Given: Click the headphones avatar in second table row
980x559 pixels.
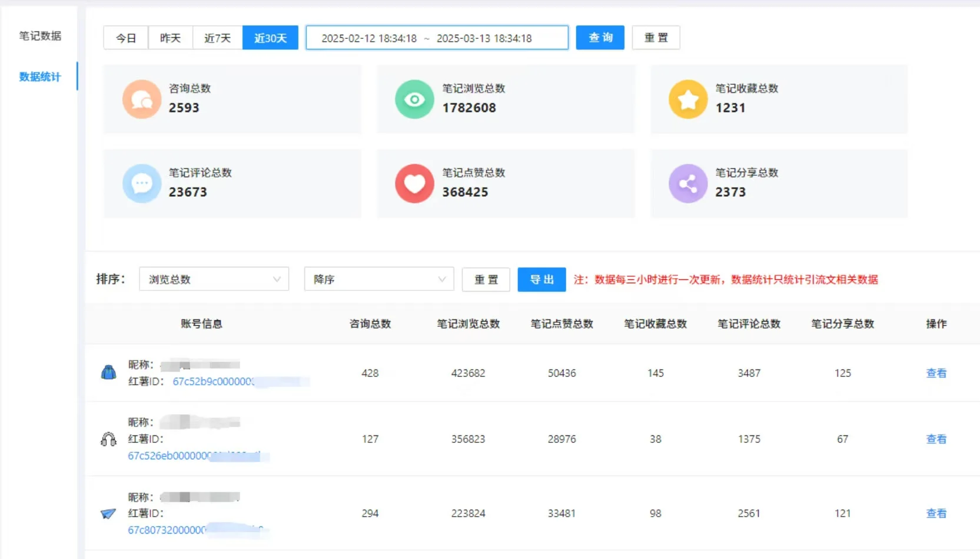Looking at the screenshot, I should point(108,439).
